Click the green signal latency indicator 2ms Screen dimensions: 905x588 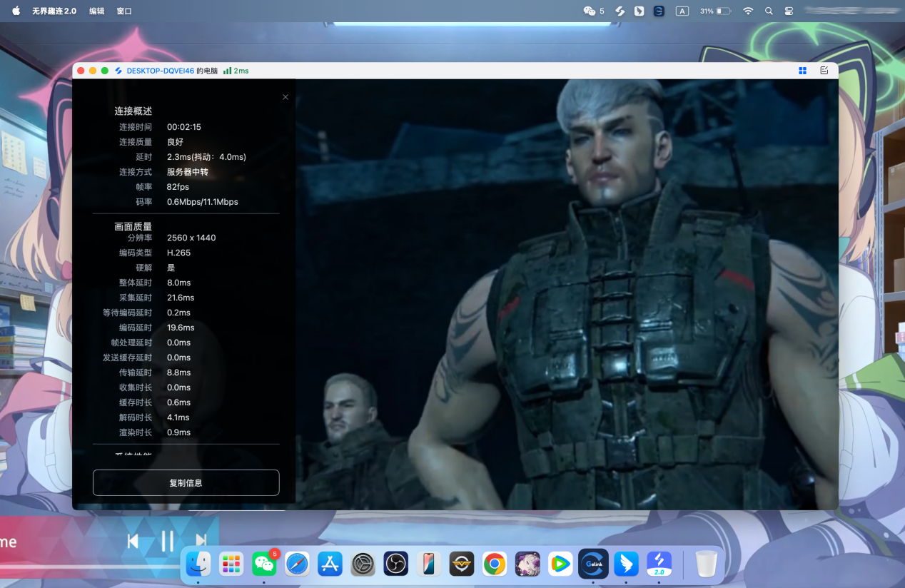(236, 71)
